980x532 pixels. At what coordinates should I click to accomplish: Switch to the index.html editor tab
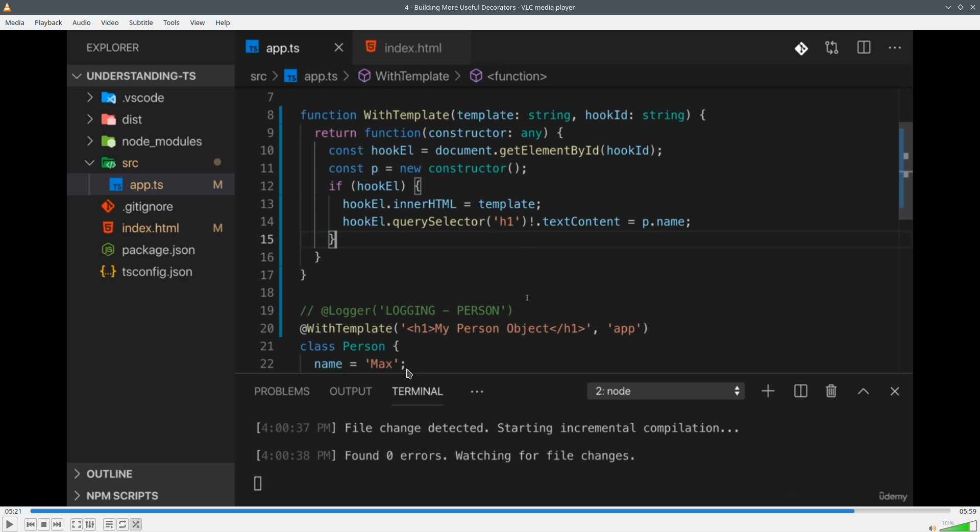(412, 47)
